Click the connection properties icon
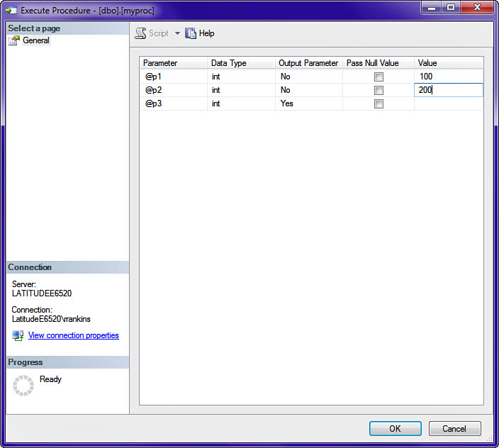The image size is (499, 448). [18, 335]
